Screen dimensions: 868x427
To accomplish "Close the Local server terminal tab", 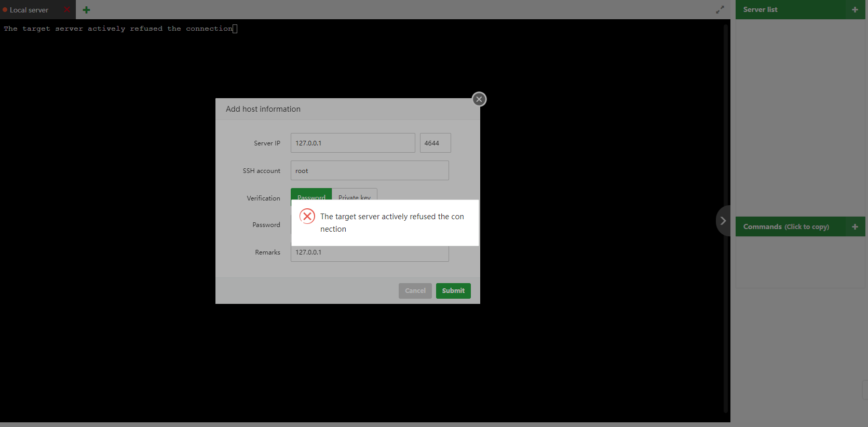I will [x=67, y=10].
